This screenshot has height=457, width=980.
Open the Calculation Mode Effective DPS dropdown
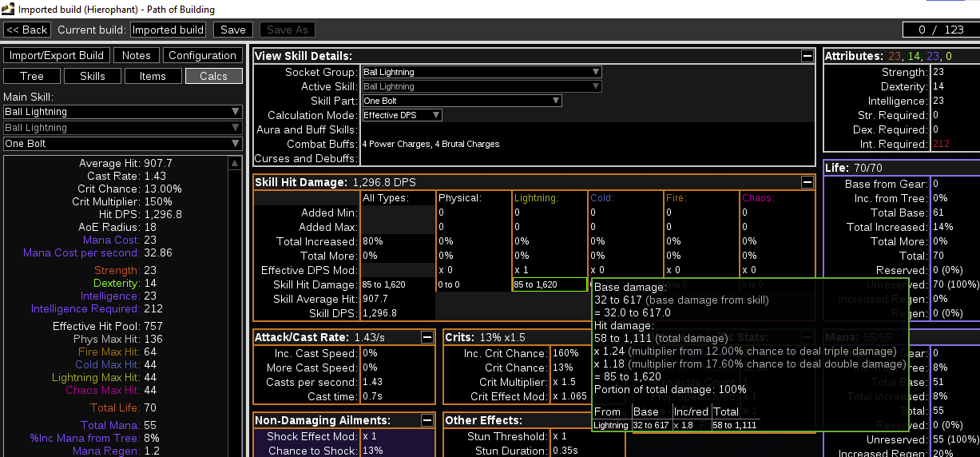tap(402, 115)
